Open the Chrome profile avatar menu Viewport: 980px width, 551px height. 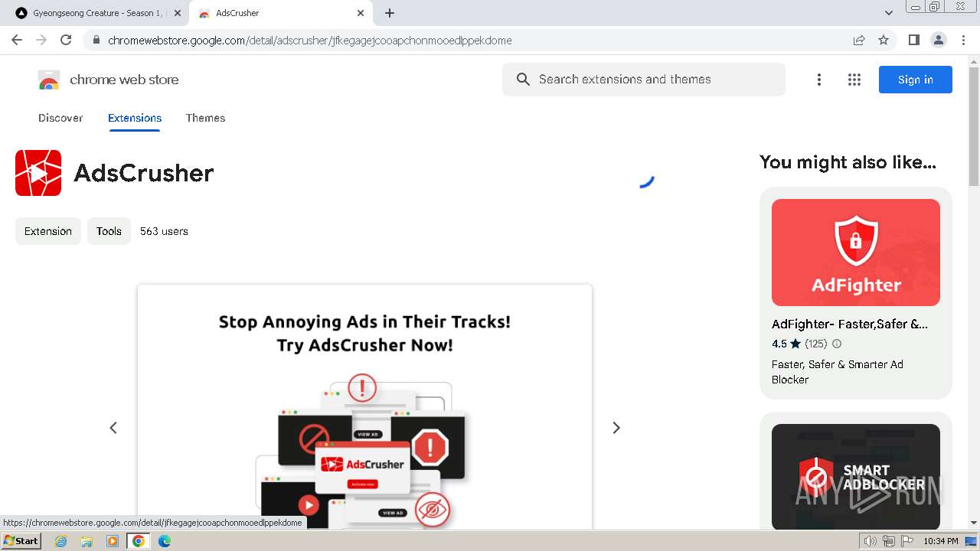(x=939, y=40)
